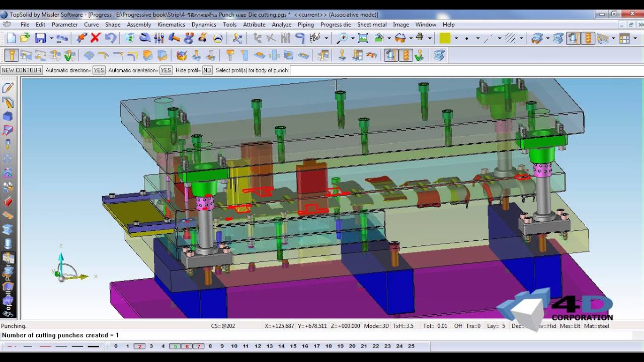Click the yellow L-shaped bend icon
Screen dimensions: 644x362
pyautogui.click(x=104, y=55)
